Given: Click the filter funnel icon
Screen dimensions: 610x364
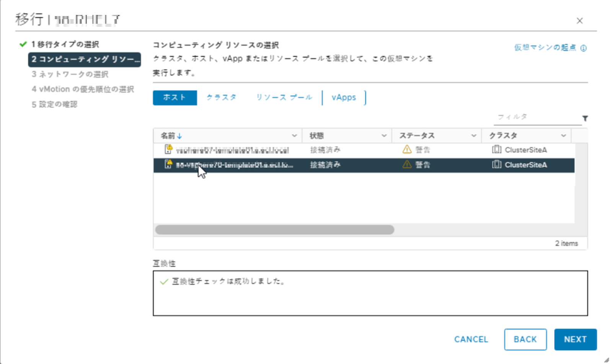Looking at the screenshot, I should [585, 118].
